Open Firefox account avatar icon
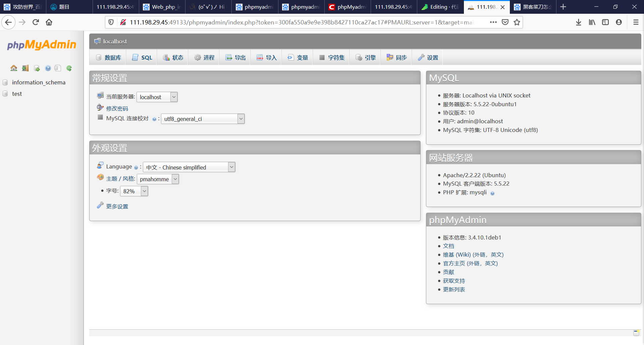Viewport: 644px width, 345px height. (619, 22)
